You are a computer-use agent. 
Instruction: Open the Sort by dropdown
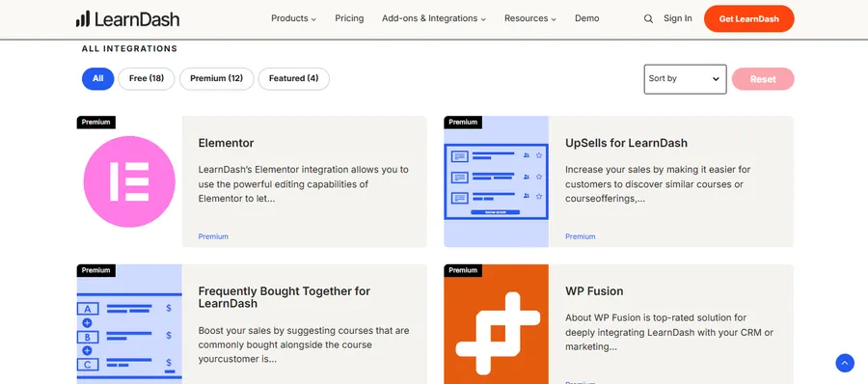click(685, 79)
